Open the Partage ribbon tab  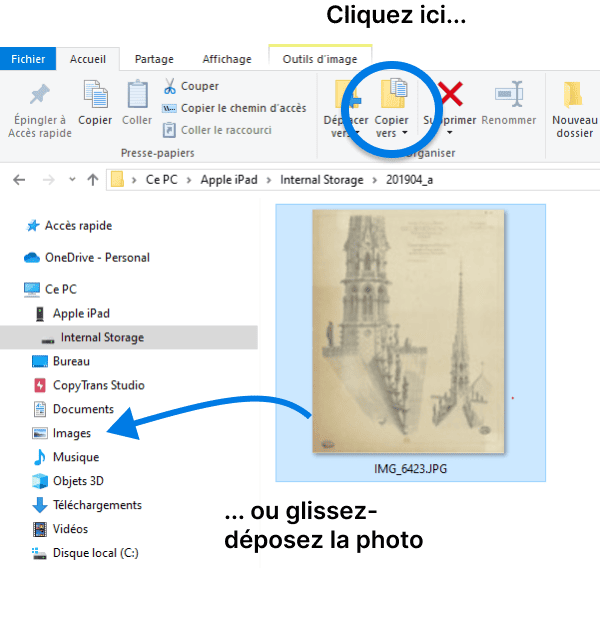pos(154,59)
